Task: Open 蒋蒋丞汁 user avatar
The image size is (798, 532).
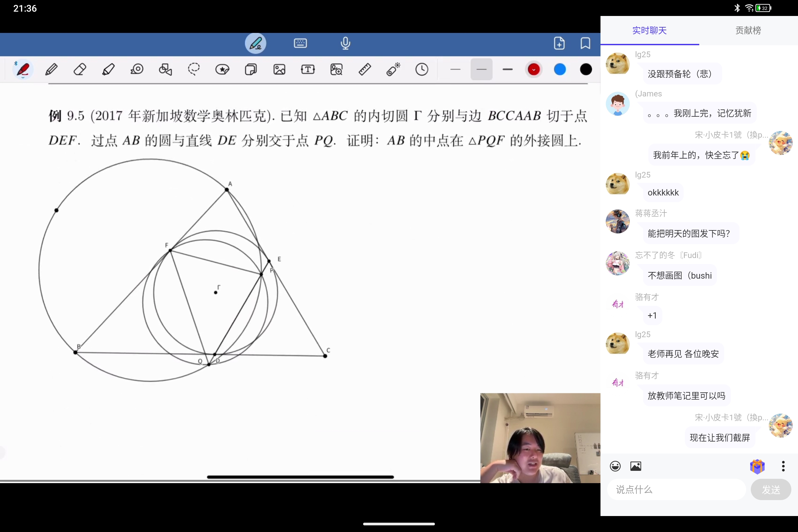Action: pos(618,221)
